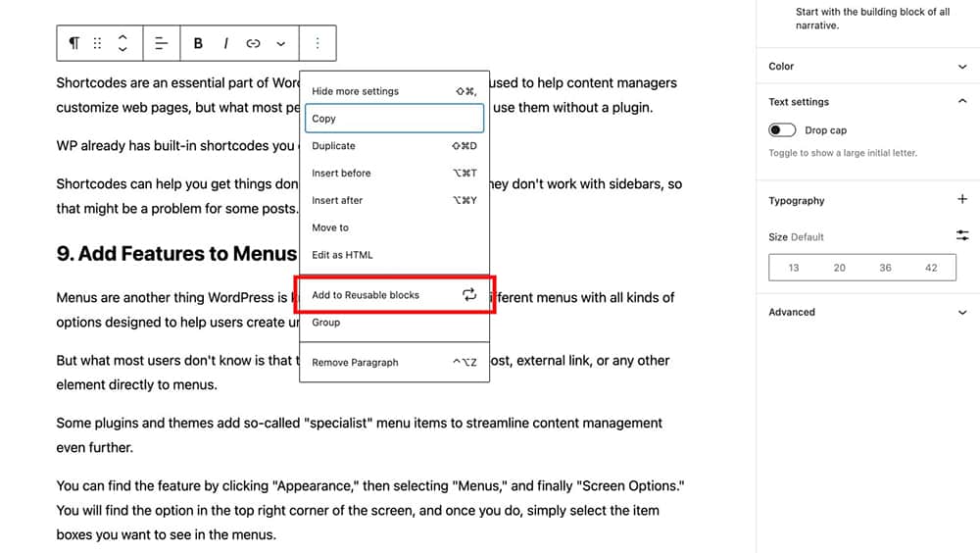Open the text alignment control

pos(162,43)
